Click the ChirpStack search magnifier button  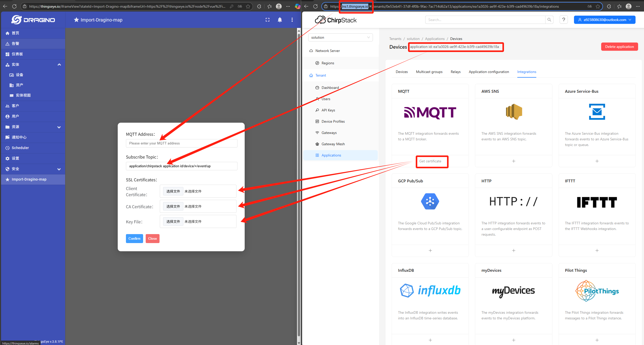click(x=549, y=20)
